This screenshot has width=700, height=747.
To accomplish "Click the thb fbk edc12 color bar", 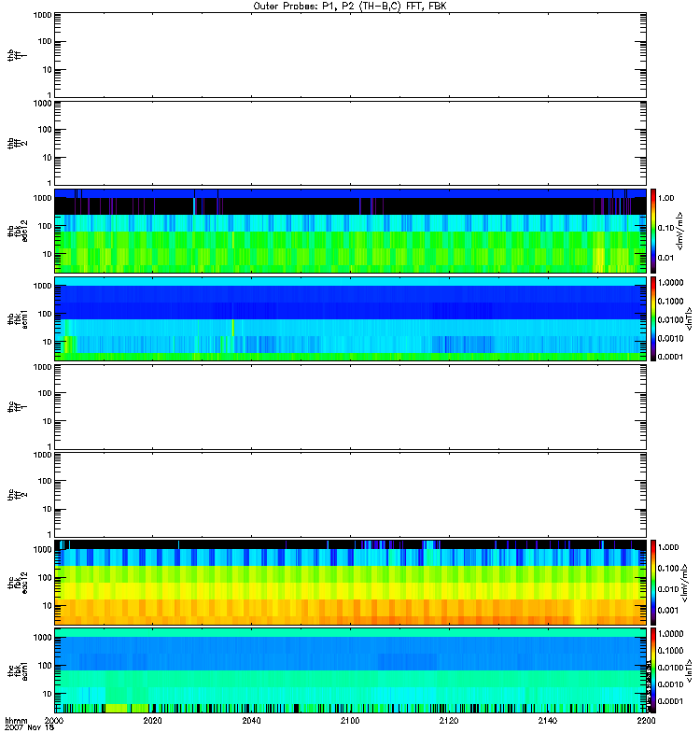I will tap(653, 231).
